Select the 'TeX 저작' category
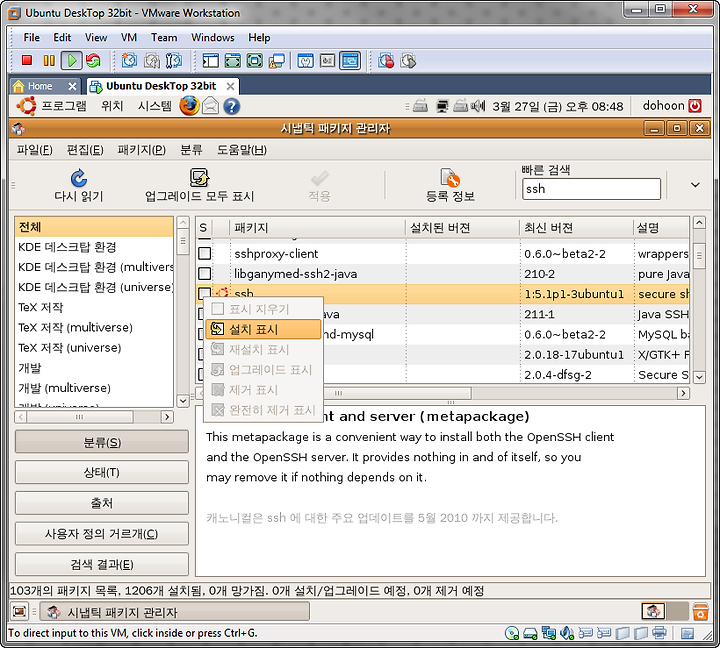This screenshot has width=720, height=648. click(x=94, y=307)
